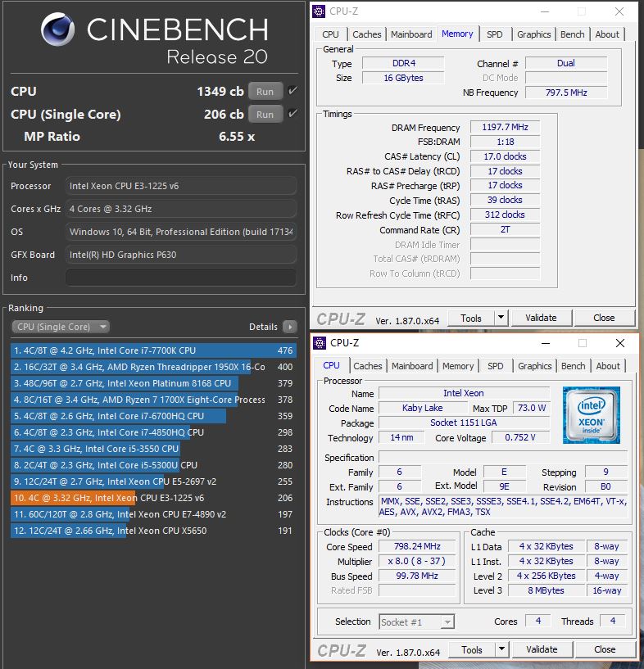Viewport: 644px width, 669px height.
Task: Run the CPU benchmark
Action: [265, 92]
